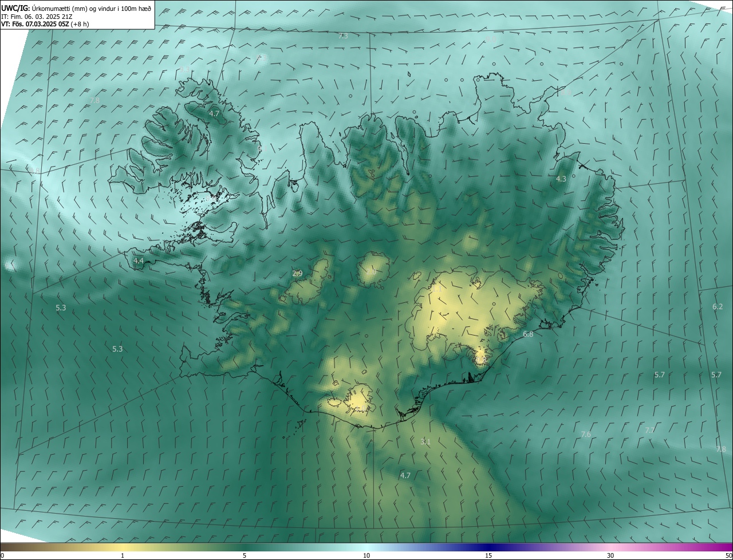Click the 30 tick label on the color scale
733x560 pixels.
(x=610, y=555)
